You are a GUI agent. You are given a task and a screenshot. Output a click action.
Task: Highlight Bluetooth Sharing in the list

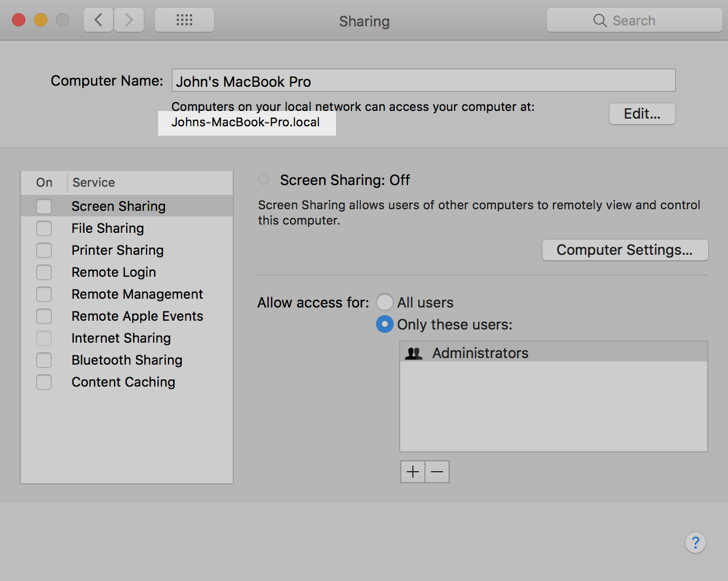point(127,360)
